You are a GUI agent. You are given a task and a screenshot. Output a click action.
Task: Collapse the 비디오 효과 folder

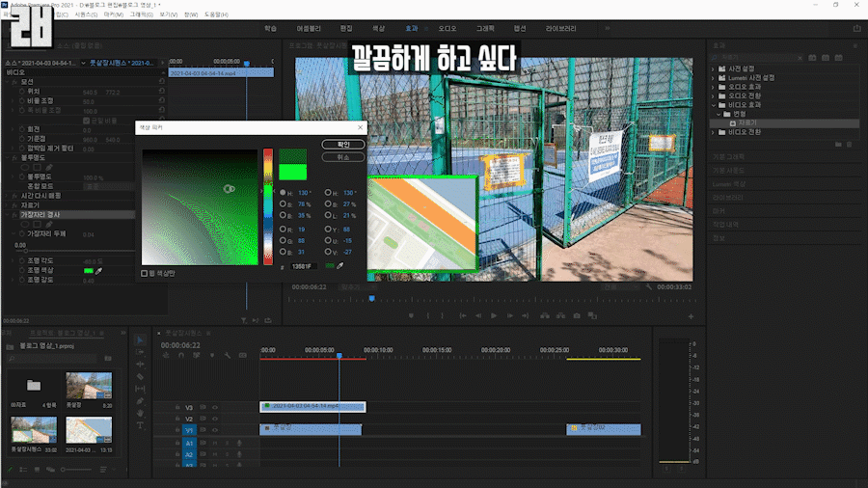(713, 104)
